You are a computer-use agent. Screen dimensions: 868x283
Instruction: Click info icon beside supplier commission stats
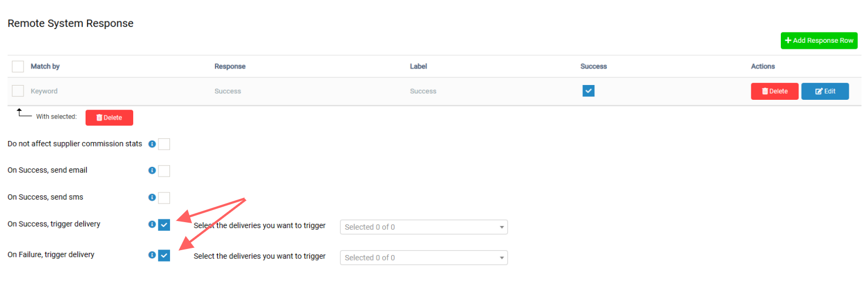pyautogui.click(x=152, y=144)
